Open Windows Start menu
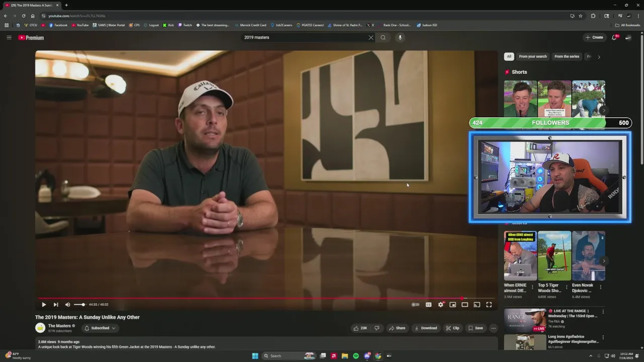The width and height of the screenshot is (644, 362). click(255, 356)
